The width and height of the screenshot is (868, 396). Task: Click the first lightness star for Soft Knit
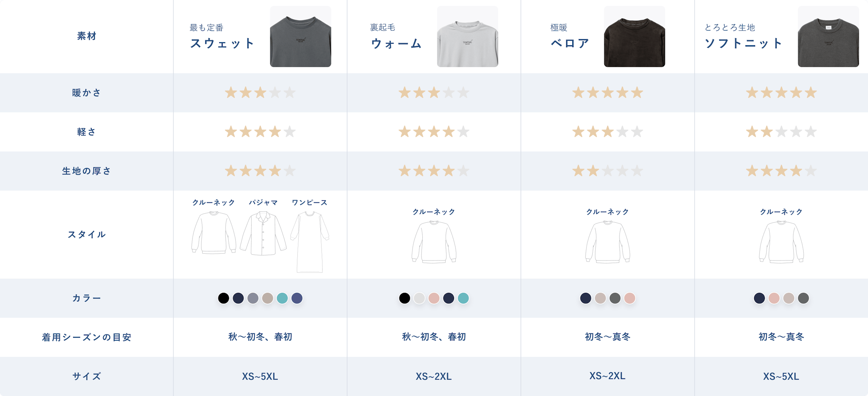[752, 132]
